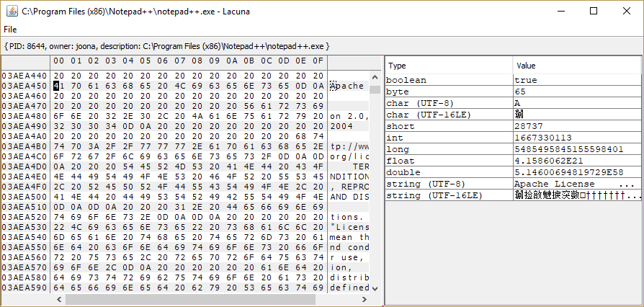The height and width of the screenshot is (307, 644).
Task: Open the File menu
Action: (10, 30)
